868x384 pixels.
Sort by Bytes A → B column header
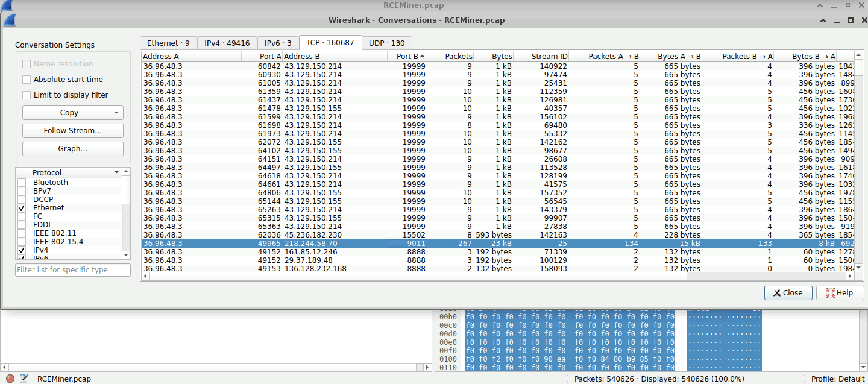[671, 56]
